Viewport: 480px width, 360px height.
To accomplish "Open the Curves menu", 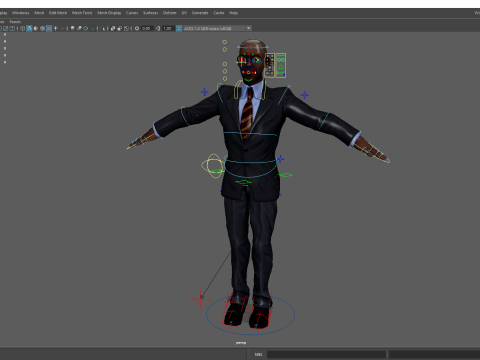I will pos(132,13).
